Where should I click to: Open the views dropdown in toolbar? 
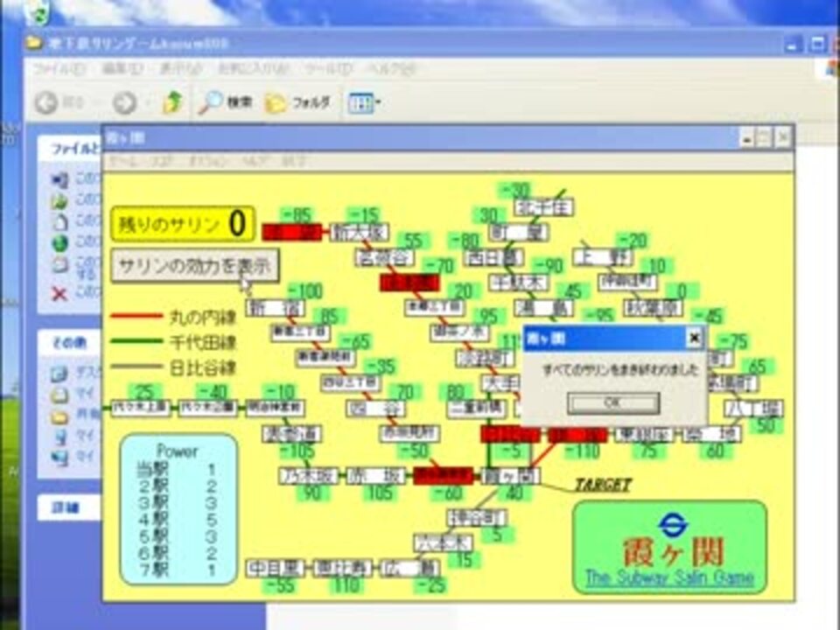(365, 103)
